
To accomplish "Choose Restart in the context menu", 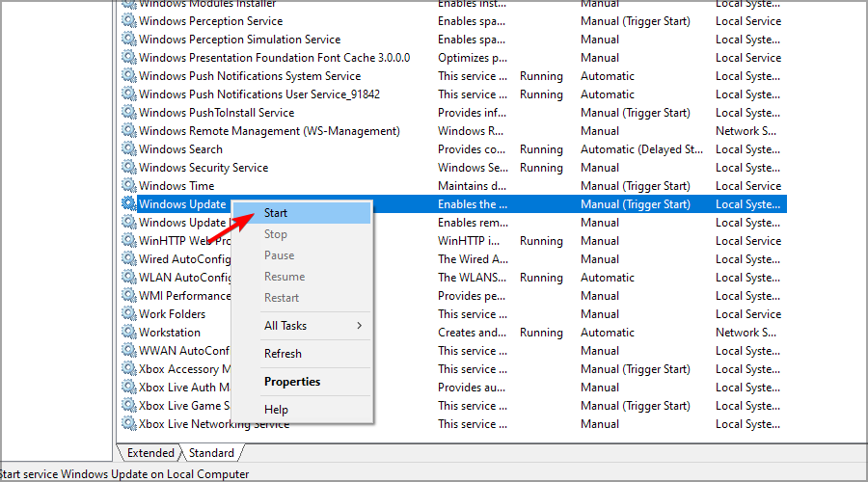I will [x=302, y=297].
